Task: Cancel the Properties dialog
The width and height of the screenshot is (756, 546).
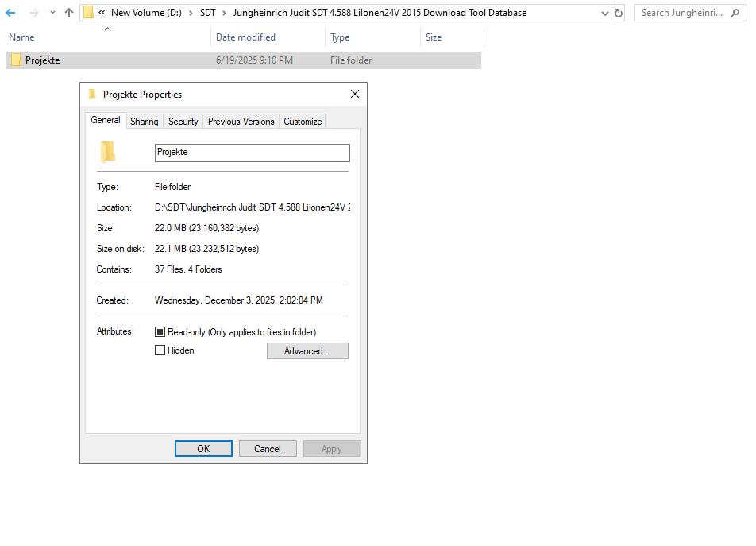Action: [268, 448]
